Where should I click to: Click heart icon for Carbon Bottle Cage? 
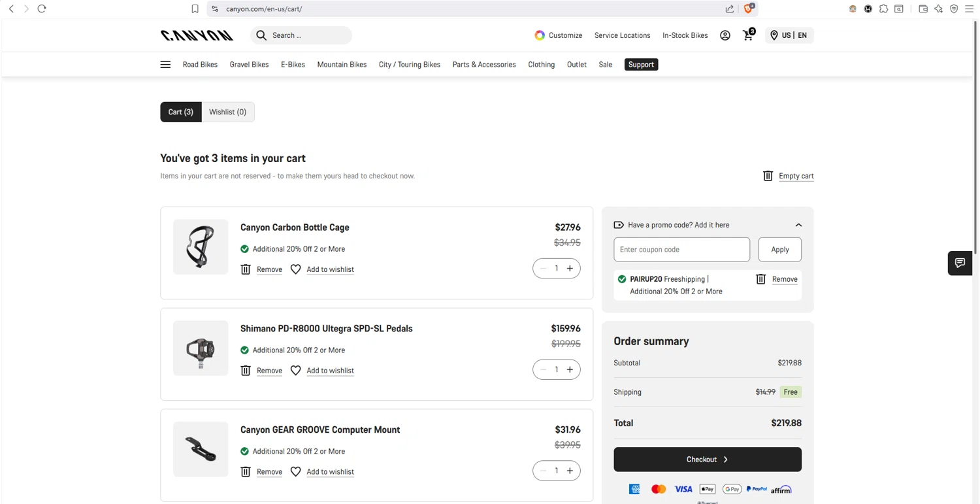click(x=295, y=269)
